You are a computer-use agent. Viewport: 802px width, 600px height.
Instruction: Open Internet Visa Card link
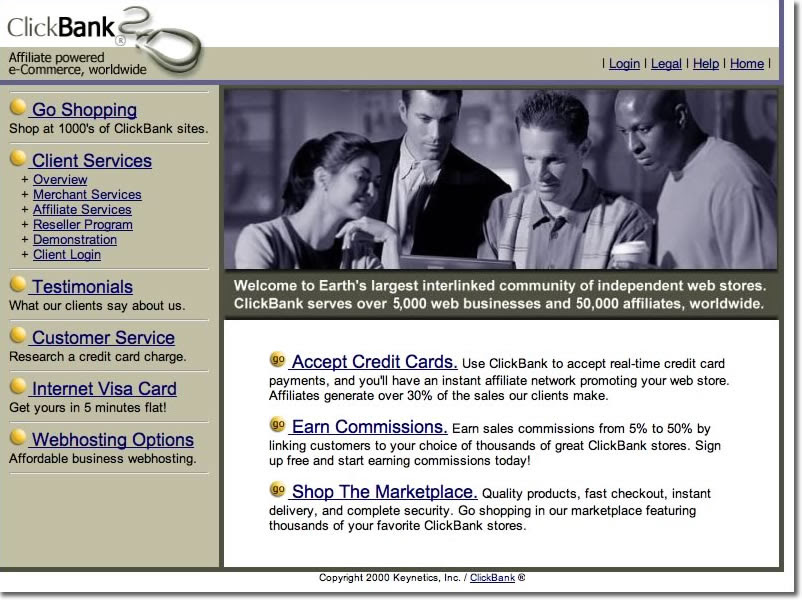[104, 389]
